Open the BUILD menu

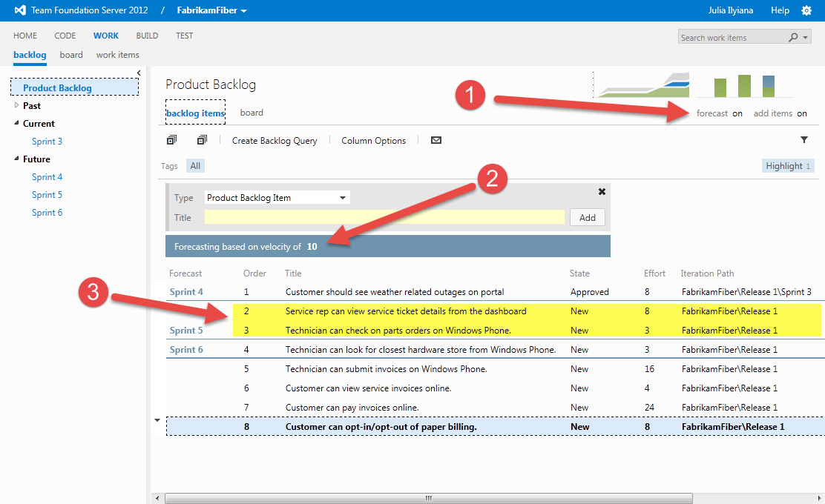pyautogui.click(x=147, y=36)
